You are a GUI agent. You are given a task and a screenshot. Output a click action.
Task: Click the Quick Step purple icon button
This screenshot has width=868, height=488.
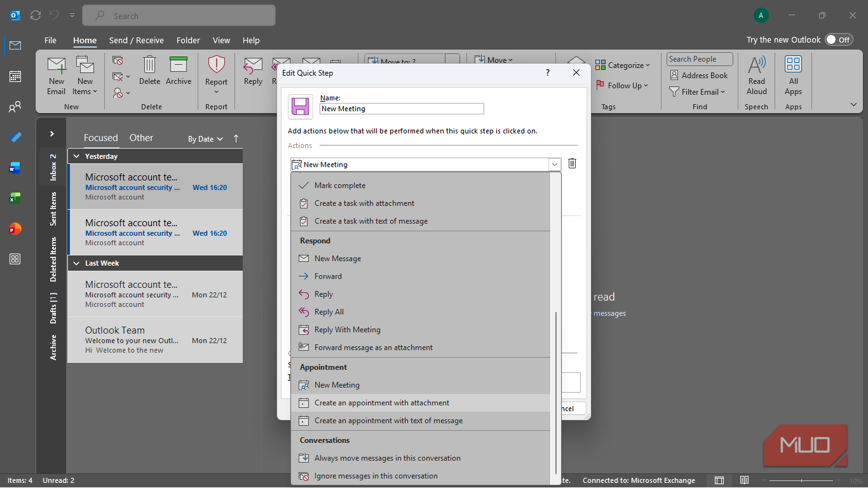pyautogui.click(x=301, y=107)
